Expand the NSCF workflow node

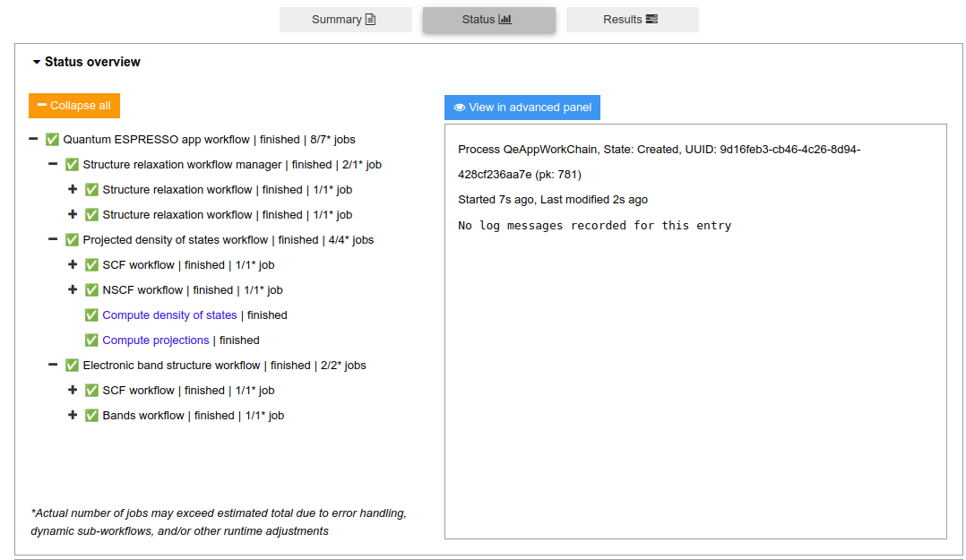click(73, 290)
